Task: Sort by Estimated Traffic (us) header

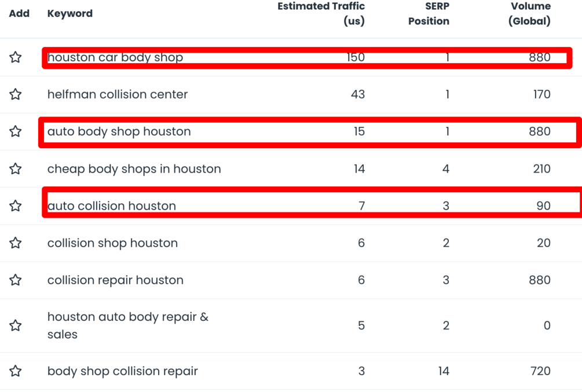Action: coord(321,13)
